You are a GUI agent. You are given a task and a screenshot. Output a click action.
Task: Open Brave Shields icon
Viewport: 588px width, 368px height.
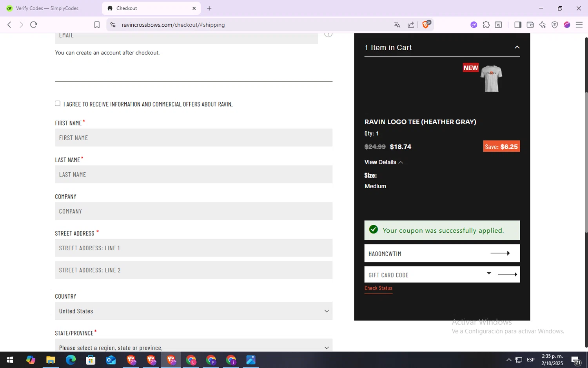pyautogui.click(x=426, y=24)
